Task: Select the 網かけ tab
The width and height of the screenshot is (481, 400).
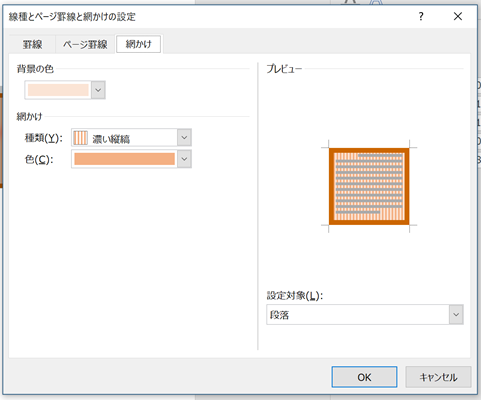Action: click(x=138, y=44)
